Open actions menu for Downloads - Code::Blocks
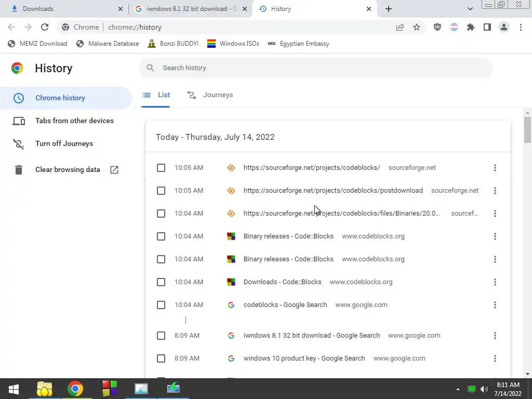 (x=495, y=282)
